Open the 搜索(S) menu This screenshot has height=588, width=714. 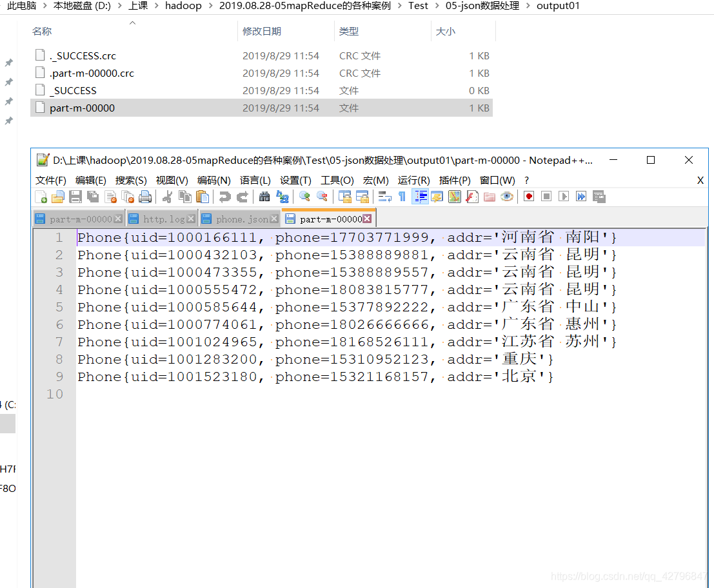[x=131, y=181]
